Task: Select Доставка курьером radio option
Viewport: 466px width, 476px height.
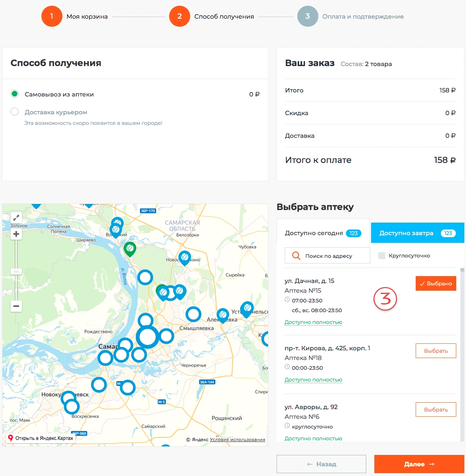Action: (x=15, y=112)
